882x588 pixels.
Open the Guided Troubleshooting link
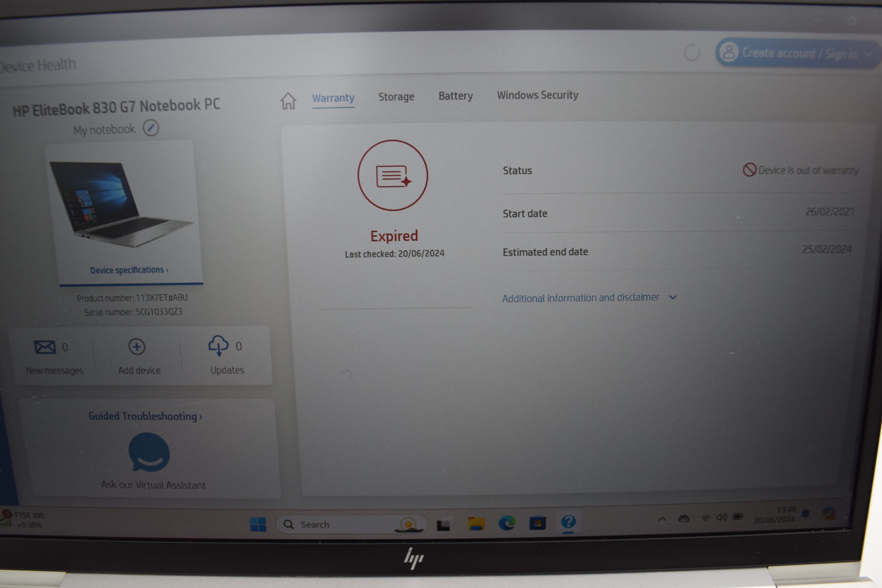point(145,416)
